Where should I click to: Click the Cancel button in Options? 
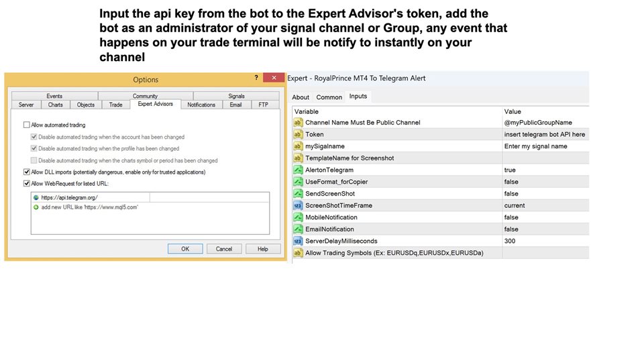coord(224,249)
